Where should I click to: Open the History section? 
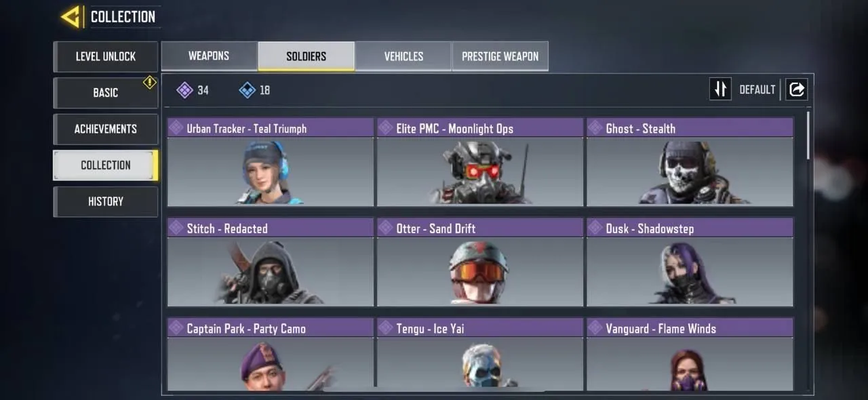pyautogui.click(x=105, y=201)
